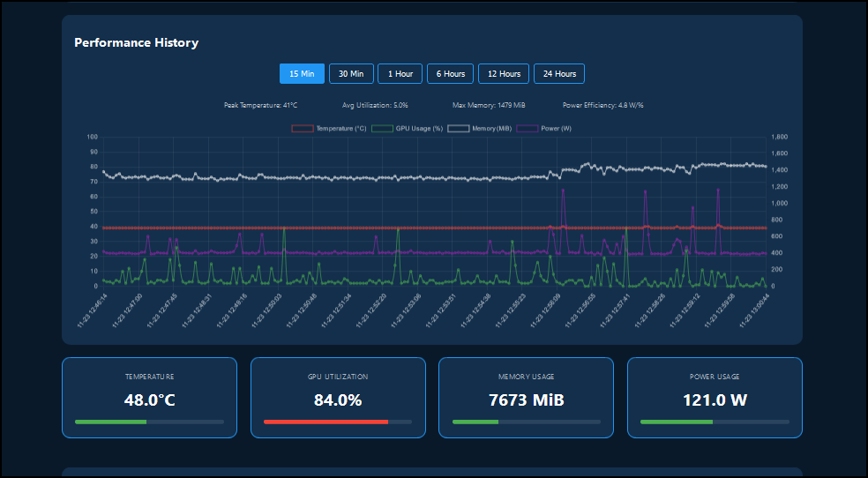Switch to the 30 Min view
Screen dimensions: 868x478
click(351, 73)
